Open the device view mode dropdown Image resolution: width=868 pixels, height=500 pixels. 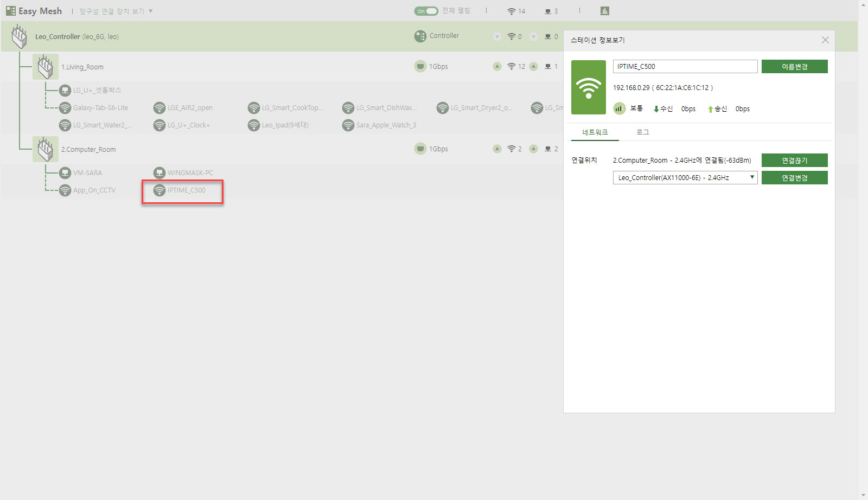tap(116, 11)
